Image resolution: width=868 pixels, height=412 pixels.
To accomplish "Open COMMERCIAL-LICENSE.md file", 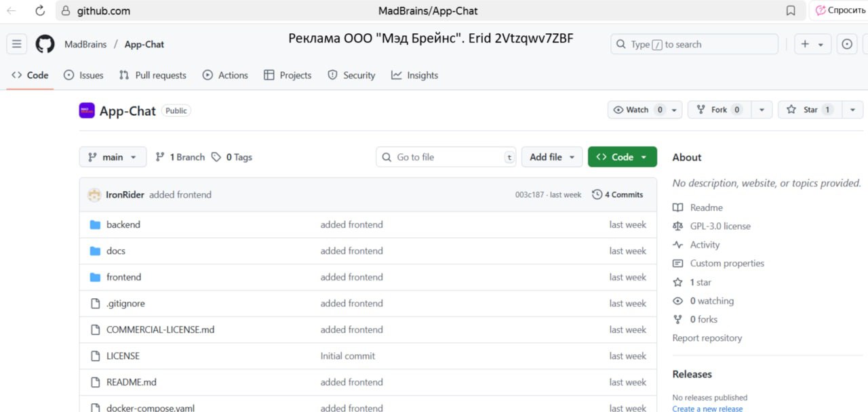I will pos(161,330).
